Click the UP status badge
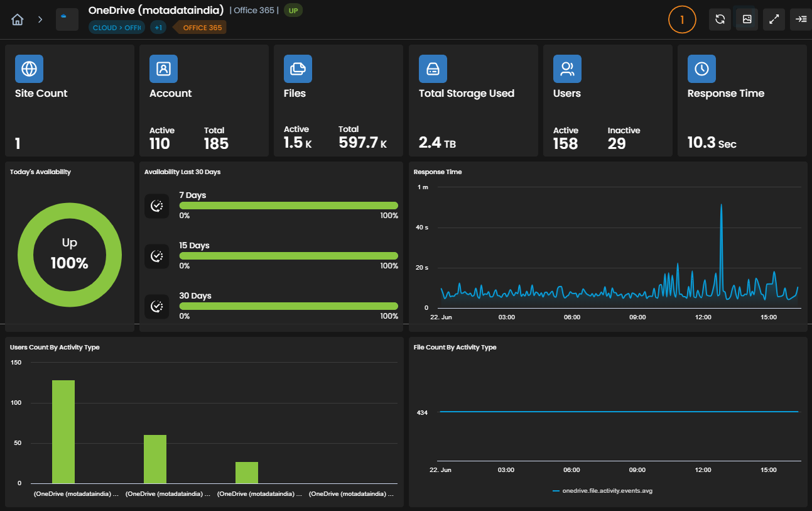 click(293, 10)
